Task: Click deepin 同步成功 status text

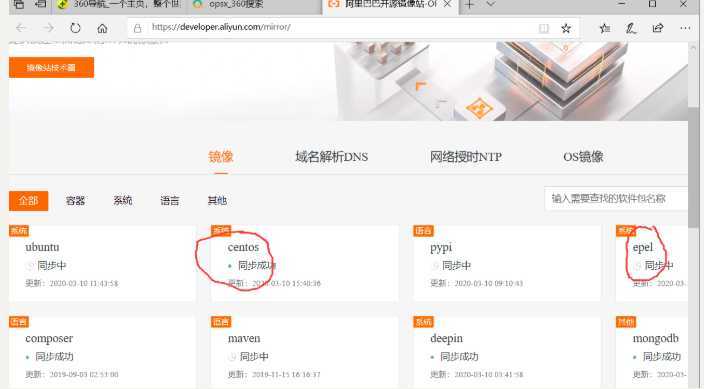Action: (459, 357)
